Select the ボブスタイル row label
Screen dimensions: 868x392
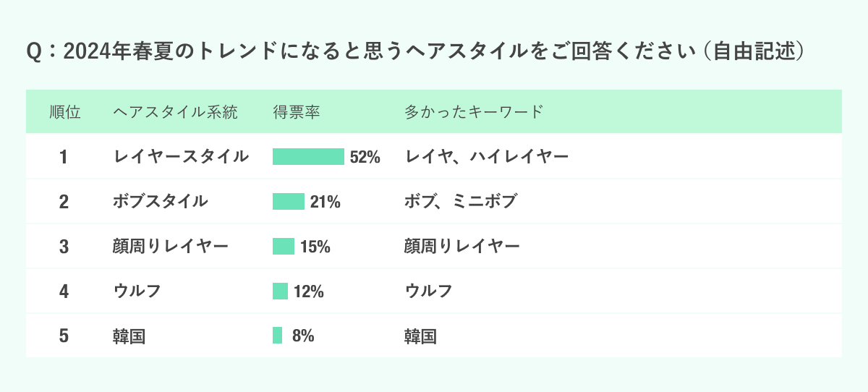(x=161, y=202)
